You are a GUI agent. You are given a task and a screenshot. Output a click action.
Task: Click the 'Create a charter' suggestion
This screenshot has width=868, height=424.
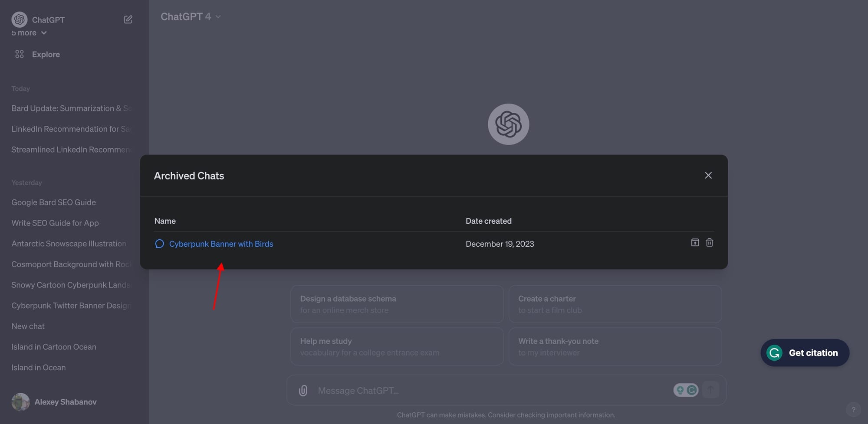pyautogui.click(x=615, y=304)
